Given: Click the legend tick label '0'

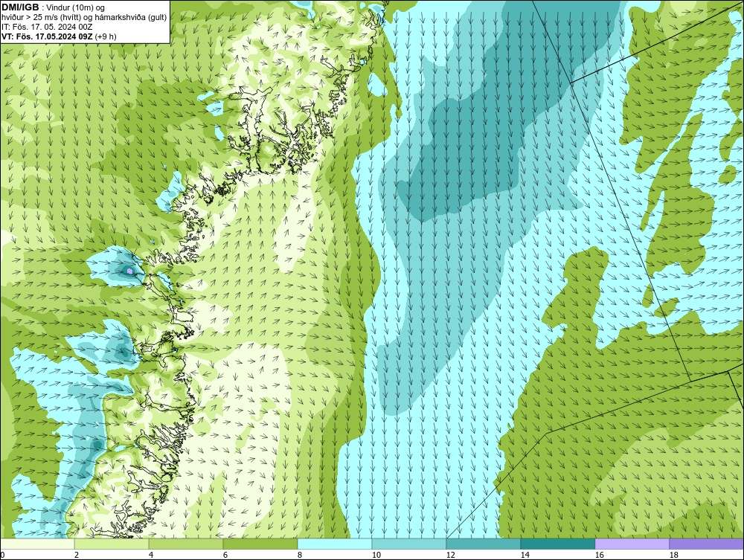Looking at the screenshot, I should pyautogui.click(x=2, y=555).
